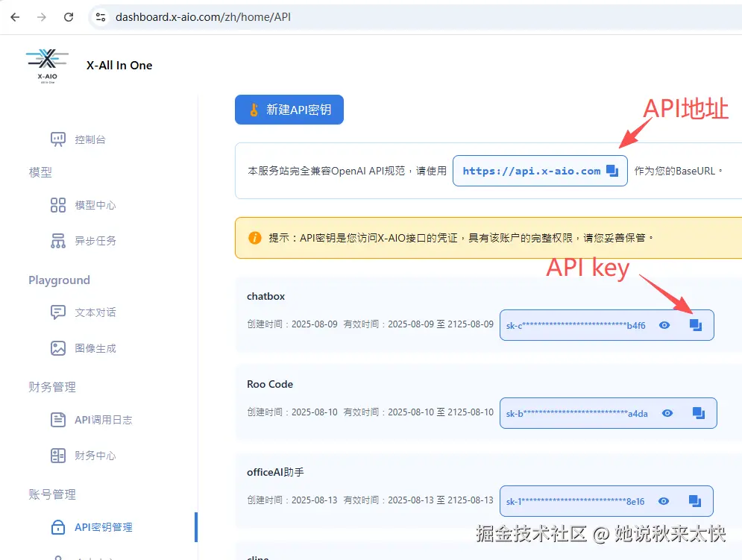Click the 模型中心 grid icon
The image size is (742, 560).
point(58,206)
